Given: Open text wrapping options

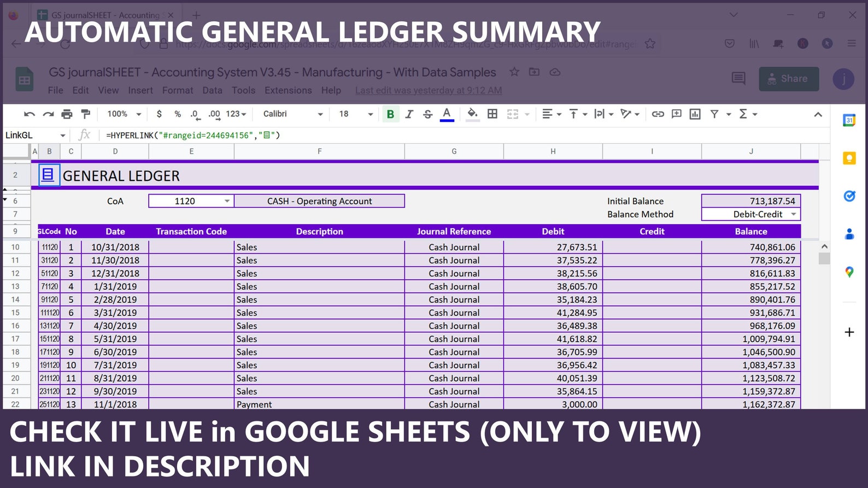Looking at the screenshot, I should [x=604, y=114].
